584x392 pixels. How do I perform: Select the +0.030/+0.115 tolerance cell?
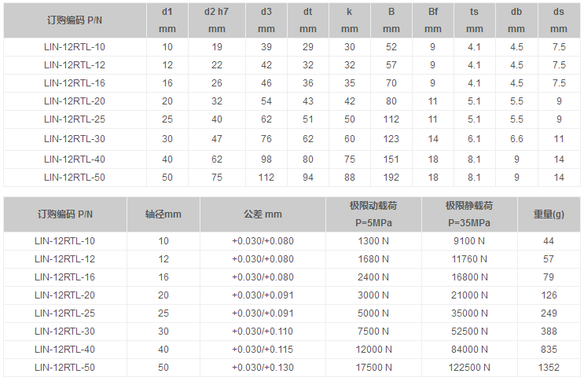[263, 350]
